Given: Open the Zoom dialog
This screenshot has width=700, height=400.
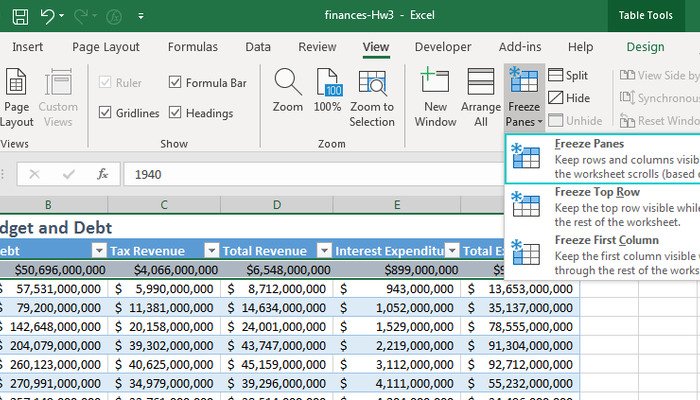Looking at the screenshot, I should [288, 90].
